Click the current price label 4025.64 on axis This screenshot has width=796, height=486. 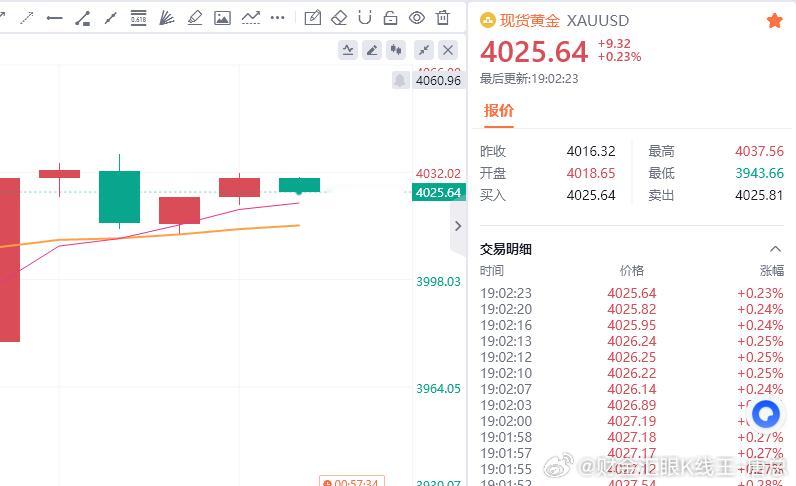[439, 192]
